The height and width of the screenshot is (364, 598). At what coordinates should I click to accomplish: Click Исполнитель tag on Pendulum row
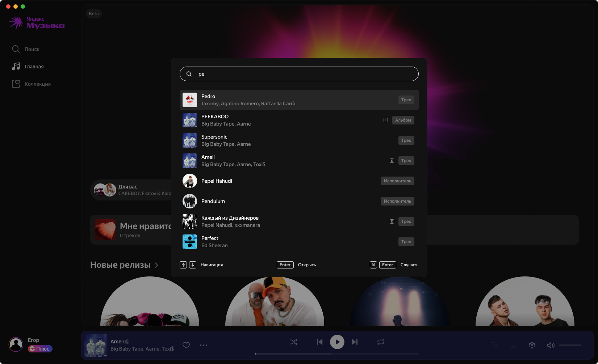(397, 201)
